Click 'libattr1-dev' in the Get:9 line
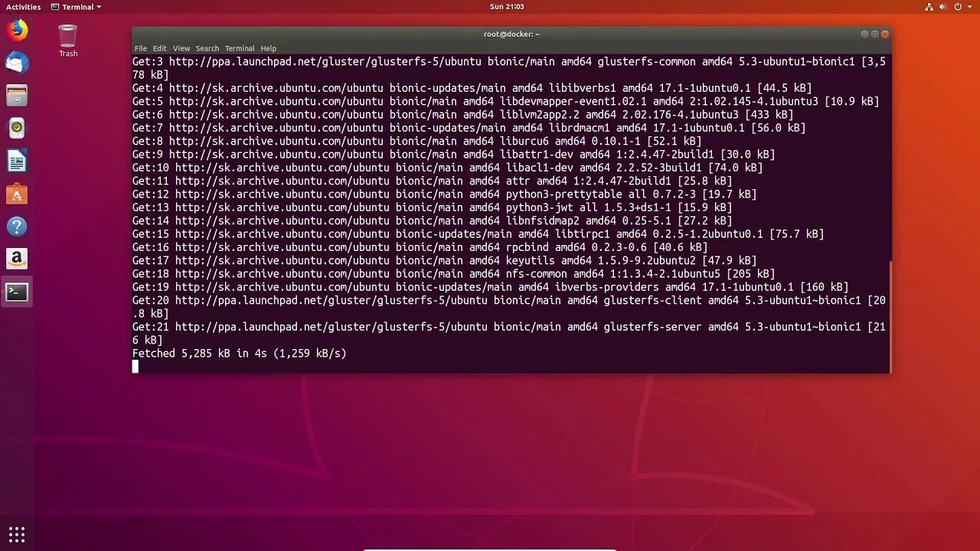The height and width of the screenshot is (551, 980). click(x=536, y=155)
